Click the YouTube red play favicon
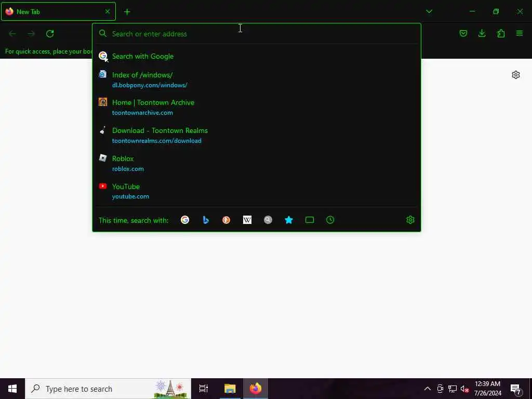 coord(103,186)
